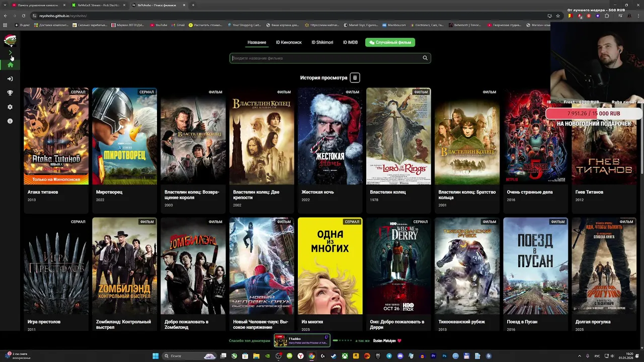
Task: Open a new browser tab
Action: point(193,5)
